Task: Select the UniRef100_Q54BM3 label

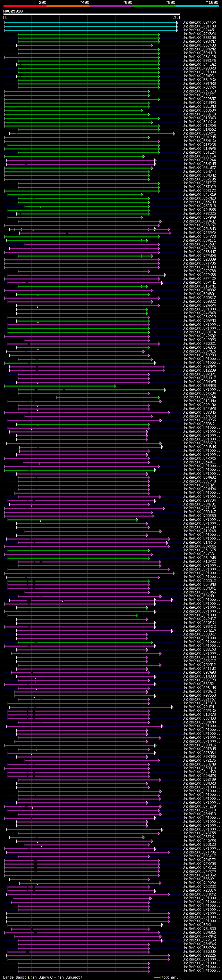Action: coord(199,229)
